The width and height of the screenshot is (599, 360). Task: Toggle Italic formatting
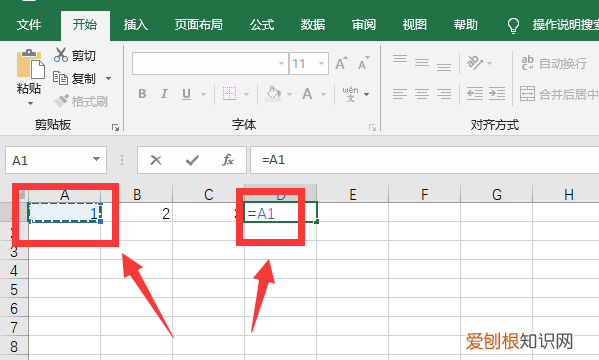pos(164,94)
